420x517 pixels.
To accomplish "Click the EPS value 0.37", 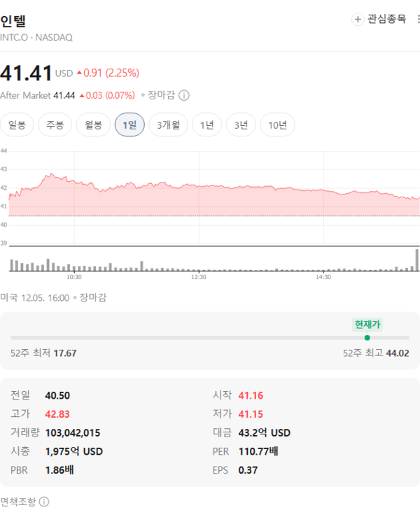I will pyautogui.click(x=248, y=470).
